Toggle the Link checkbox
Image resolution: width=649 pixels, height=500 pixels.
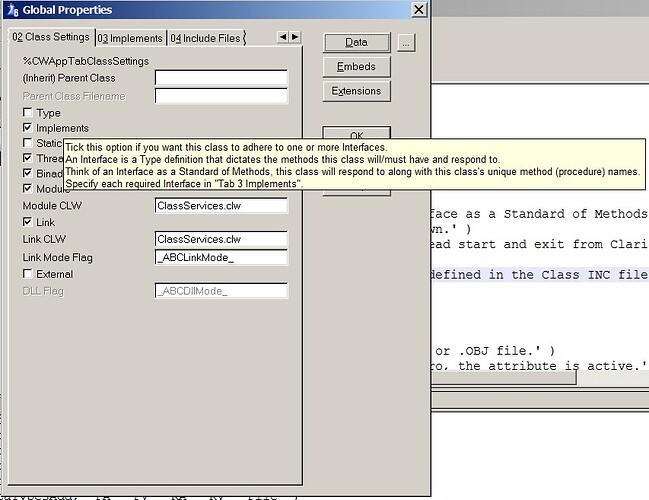[x=28, y=222]
